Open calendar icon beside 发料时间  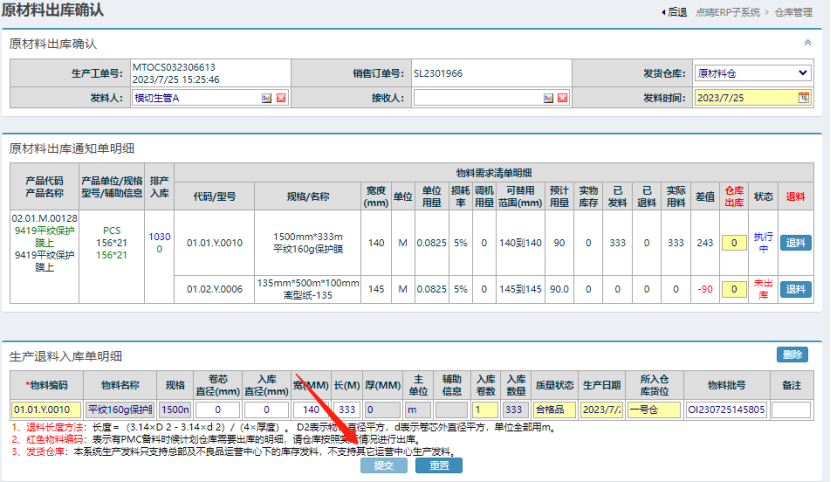point(803,97)
